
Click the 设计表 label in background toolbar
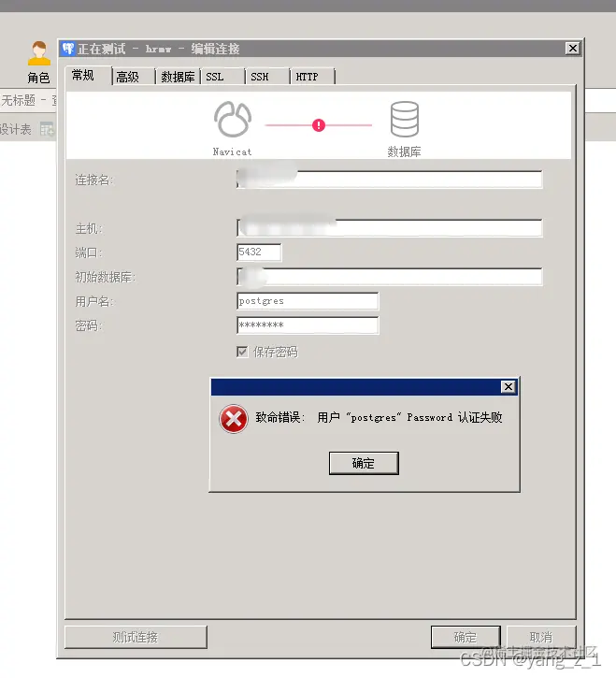(x=16, y=129)
